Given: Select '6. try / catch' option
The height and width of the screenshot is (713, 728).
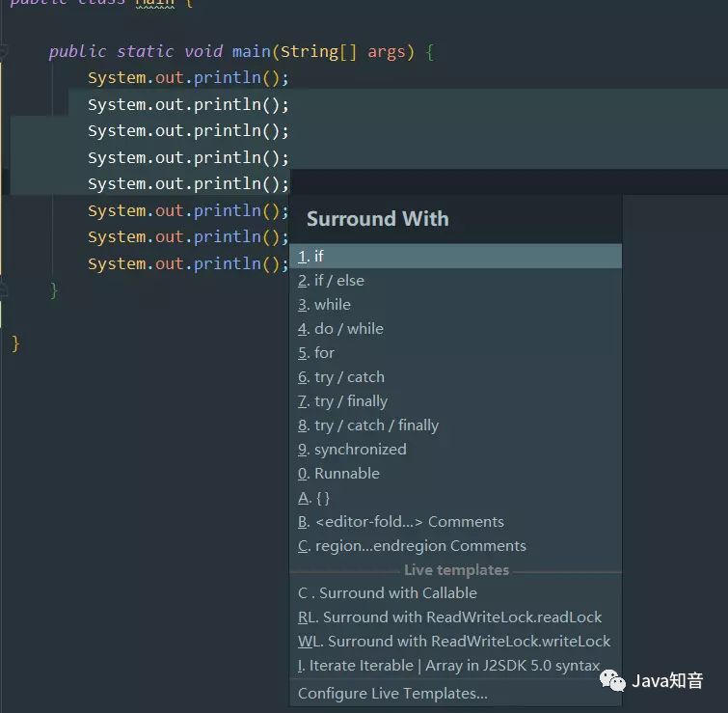Looking at the screenshot, I should coord(455,376).
